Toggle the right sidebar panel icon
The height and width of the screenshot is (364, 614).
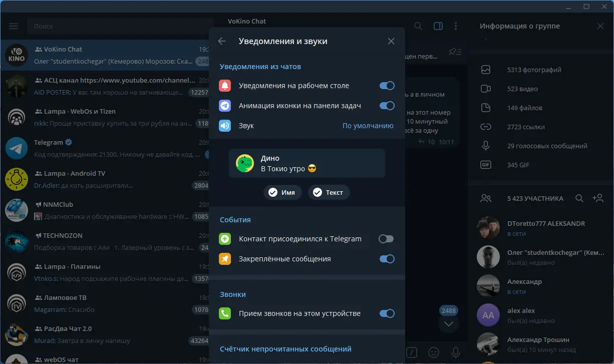(438, 26)
